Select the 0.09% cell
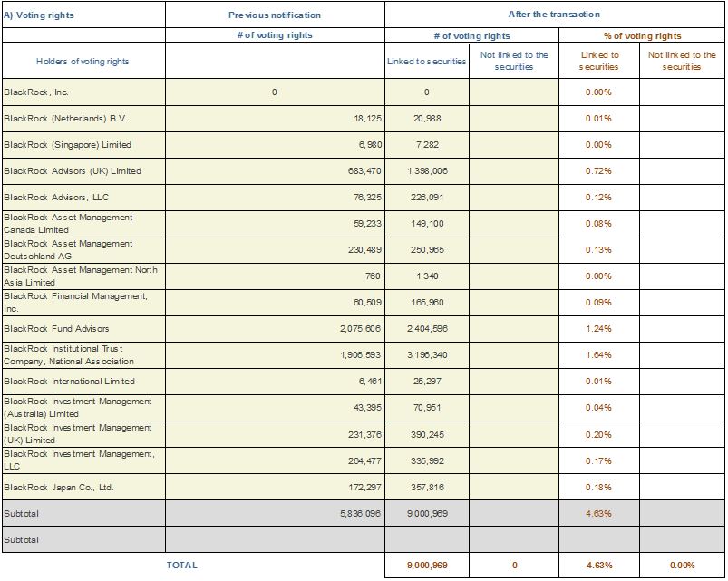Screen dimensions: 728x581 point(598,302)
